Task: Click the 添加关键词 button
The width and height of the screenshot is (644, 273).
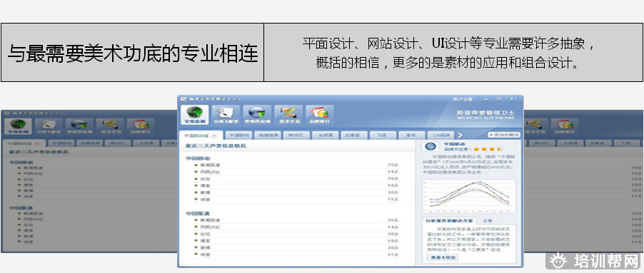Action: point(504,135)
